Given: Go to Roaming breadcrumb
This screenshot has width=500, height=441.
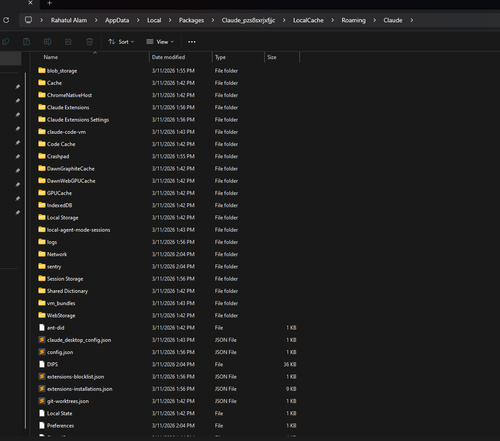Looking at the screenshot, I should (x=353, y=20).
